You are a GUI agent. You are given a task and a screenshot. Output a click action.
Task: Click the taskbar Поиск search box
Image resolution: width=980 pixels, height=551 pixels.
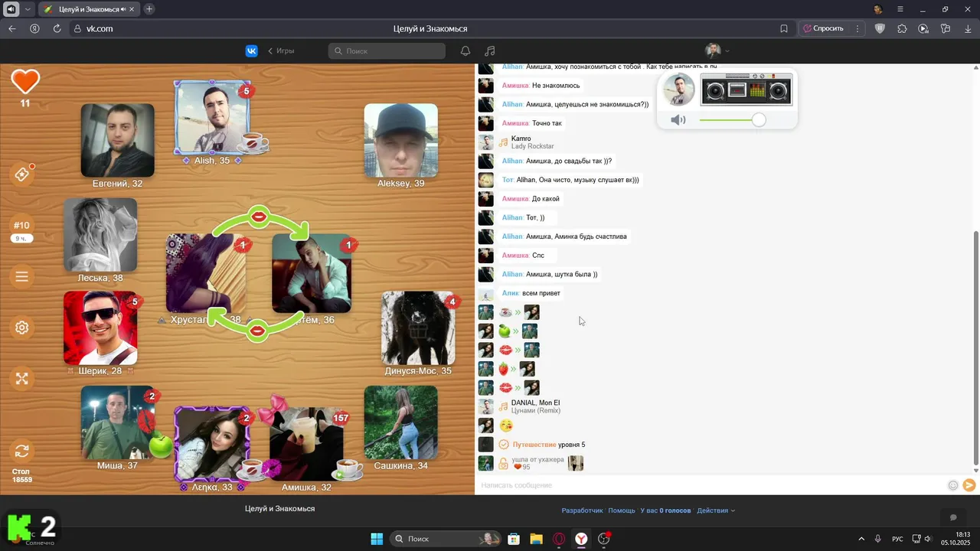click(x=446, y=539)
